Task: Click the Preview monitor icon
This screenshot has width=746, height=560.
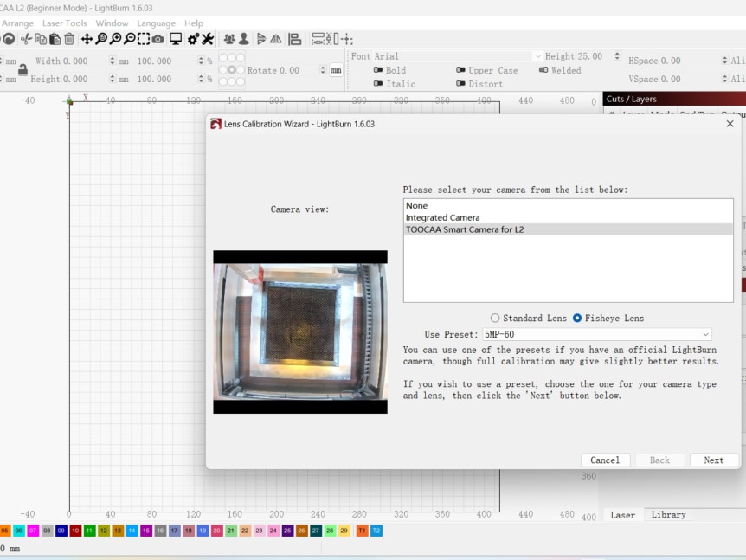Action: tap(176, 39)
